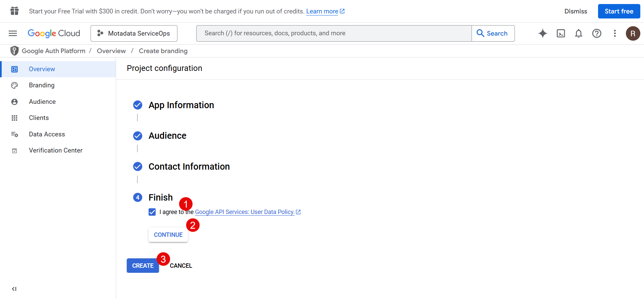This screenshot has width=644, height=299.
Task: Activate Cloud Shell terminal icon
Action: point(561,33)
